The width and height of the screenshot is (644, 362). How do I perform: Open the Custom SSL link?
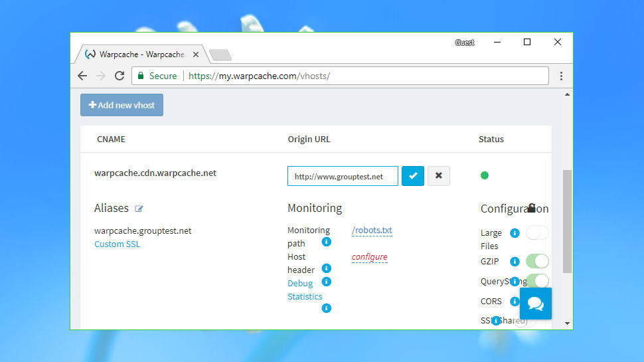(117, 244)
